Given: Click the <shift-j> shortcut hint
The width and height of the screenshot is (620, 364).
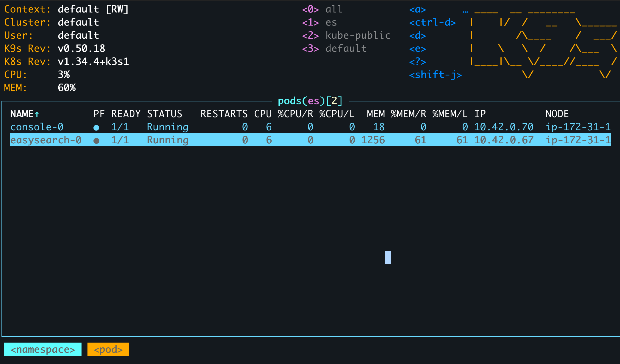Looking at the screenshot, I should (435, 75).
